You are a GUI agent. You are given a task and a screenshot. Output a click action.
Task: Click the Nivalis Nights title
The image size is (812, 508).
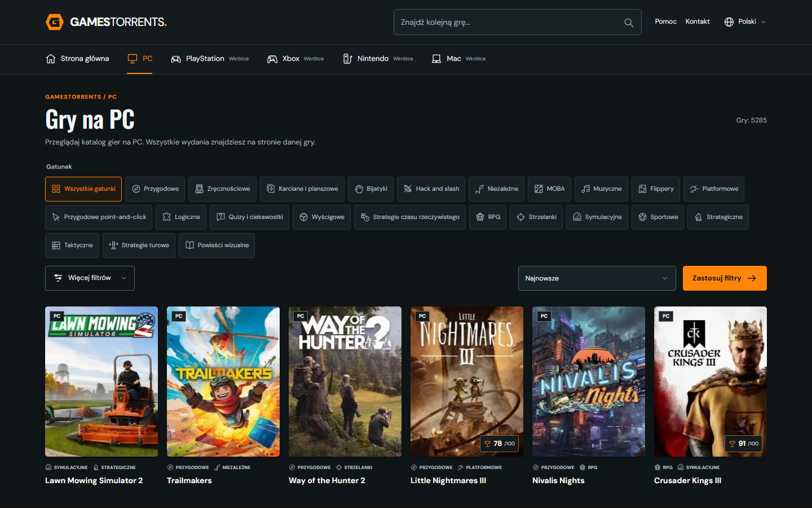558,481
